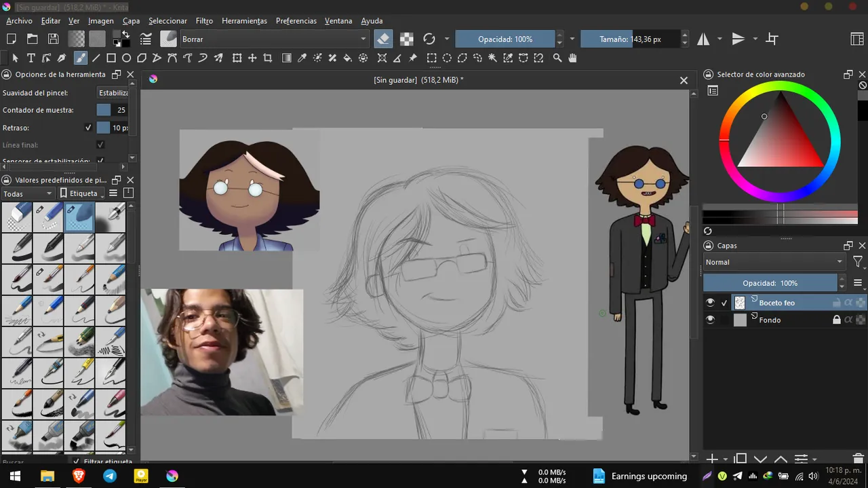This screenshot has width=868, height=488.
Task: Hide the Boceto feo layer
Action: (710, 303)
